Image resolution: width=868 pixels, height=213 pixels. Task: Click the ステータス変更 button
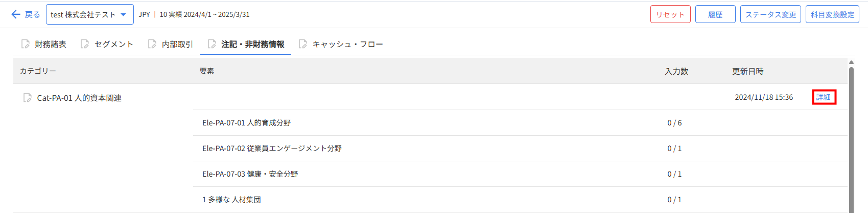point(770,14)
